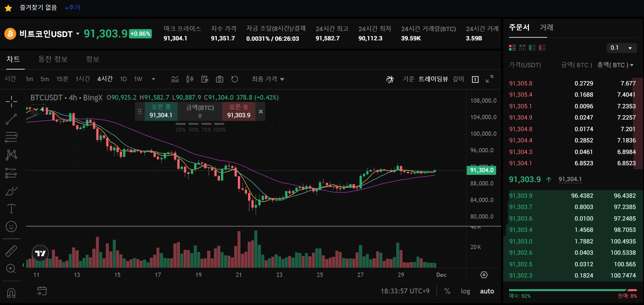Viewport: 644px width, 305px height.
Task: Click the +추가 favorites link
Action: point(73,8)
